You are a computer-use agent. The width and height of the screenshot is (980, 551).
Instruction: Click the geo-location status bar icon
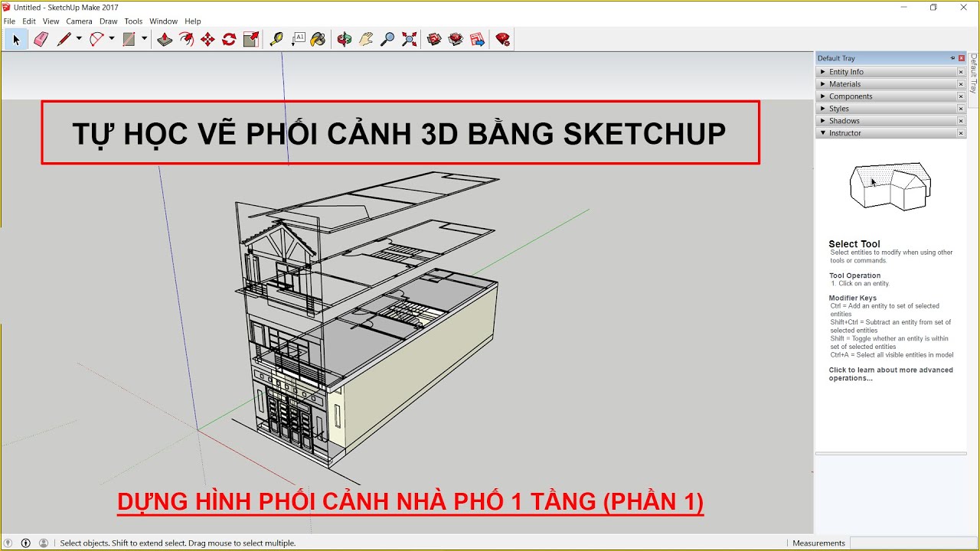coord(8,543)
